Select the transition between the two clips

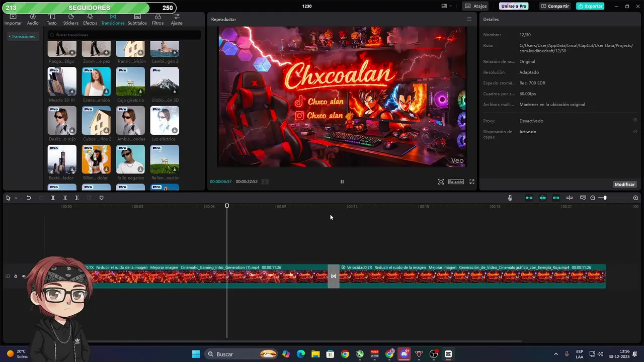334,276
